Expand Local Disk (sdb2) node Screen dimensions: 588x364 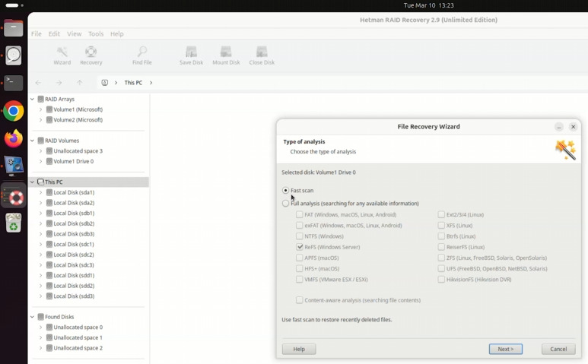(x=40, y=223)
